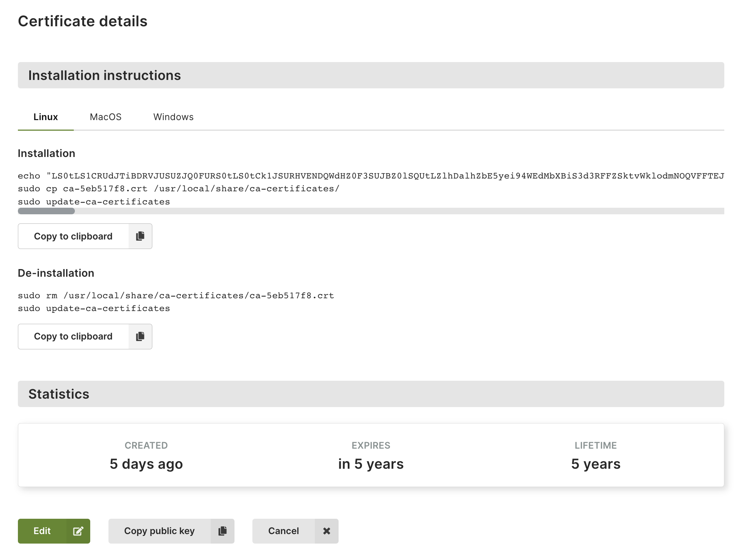Open the MacOS instructions tab

coord(106,117)
